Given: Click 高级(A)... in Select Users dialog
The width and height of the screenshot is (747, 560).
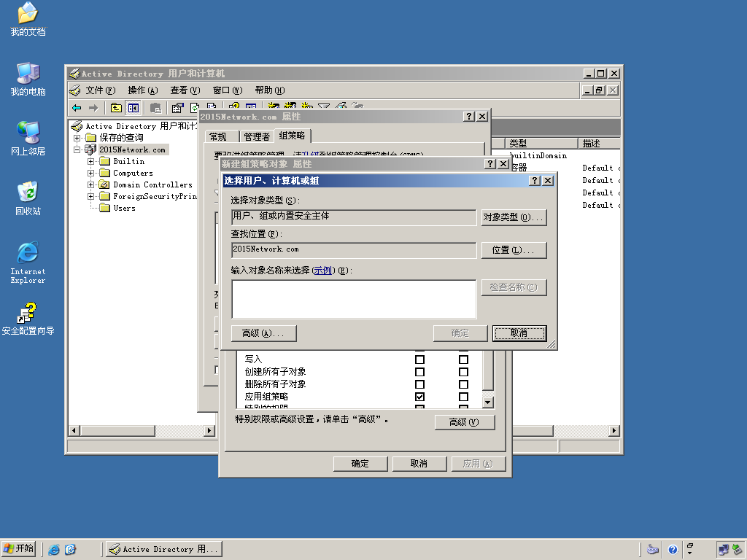Looking at the screenshot, I should click(x=263, y=333).
